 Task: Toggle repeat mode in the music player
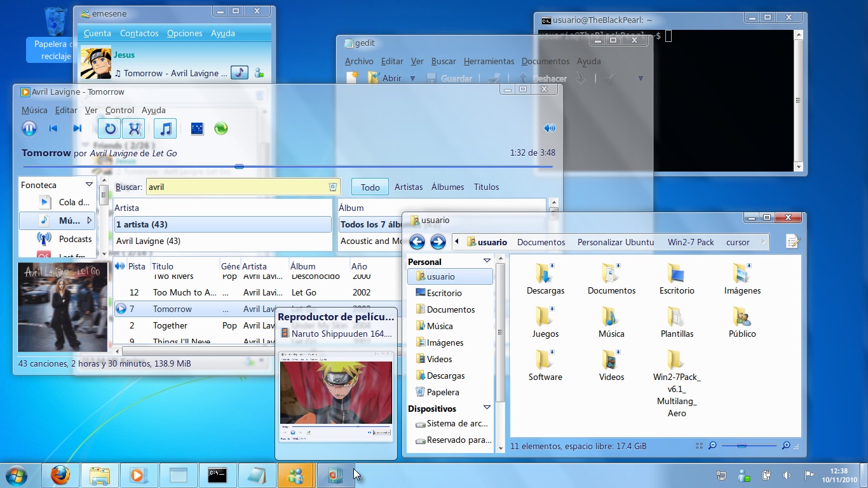tap(110, 128)
